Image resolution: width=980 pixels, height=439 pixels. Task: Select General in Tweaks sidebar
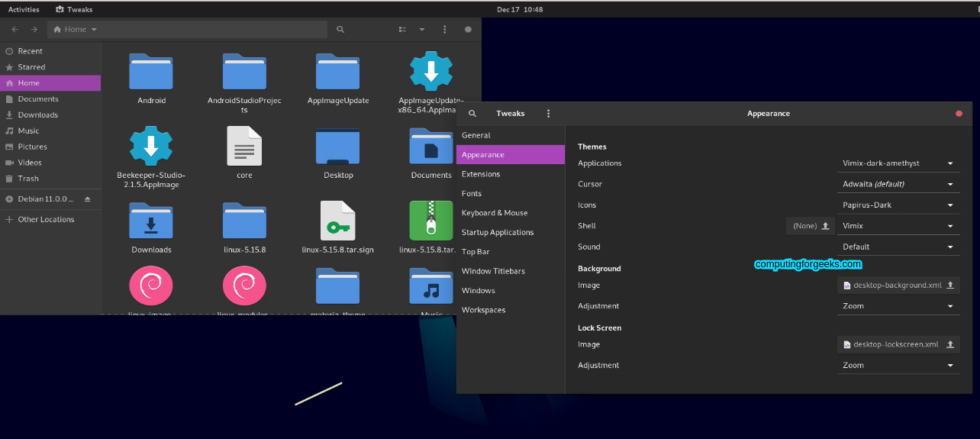click(x=511, y=135)
